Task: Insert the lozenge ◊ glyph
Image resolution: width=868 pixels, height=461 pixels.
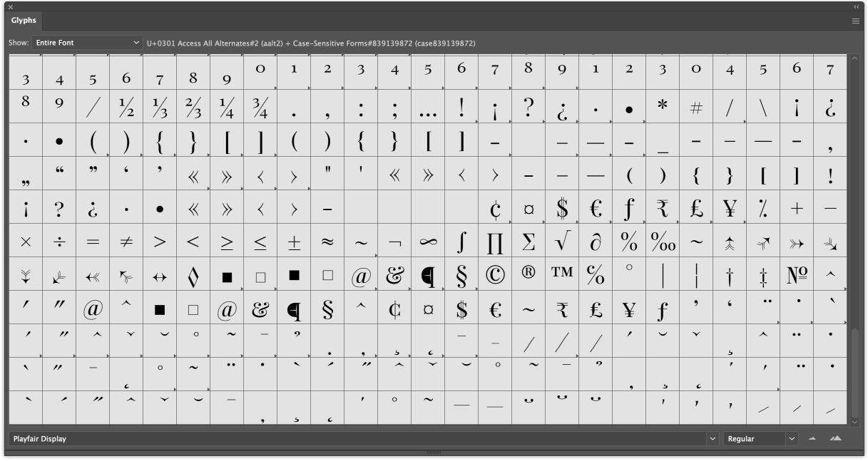Action: point(193,274)
